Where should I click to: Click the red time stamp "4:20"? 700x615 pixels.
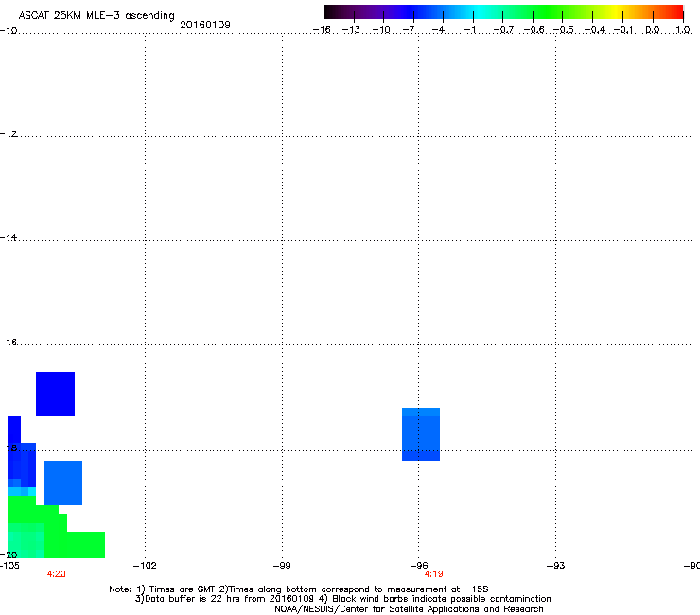point(56,574)
